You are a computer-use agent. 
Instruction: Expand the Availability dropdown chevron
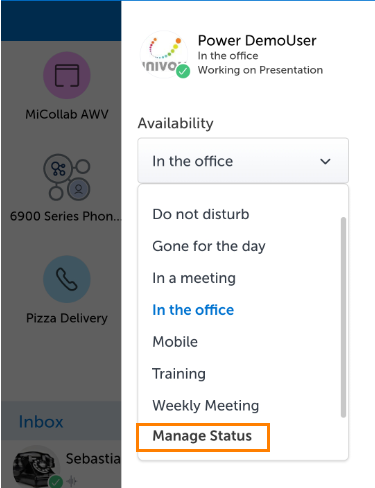325,161
